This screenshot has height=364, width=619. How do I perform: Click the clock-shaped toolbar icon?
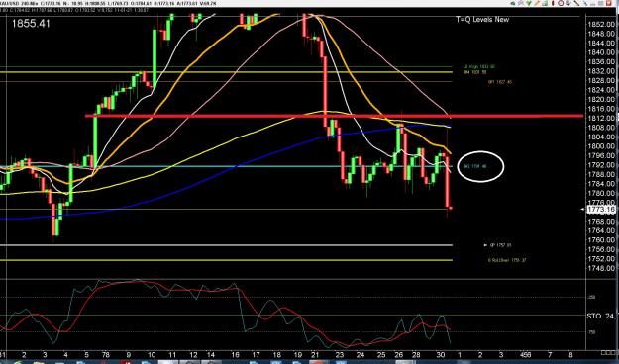coord(561,3)
